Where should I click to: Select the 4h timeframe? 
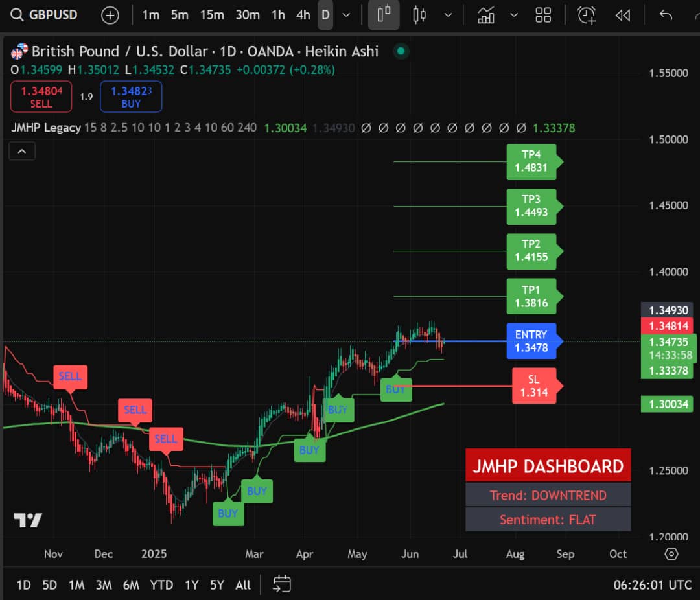click(303, 15)
